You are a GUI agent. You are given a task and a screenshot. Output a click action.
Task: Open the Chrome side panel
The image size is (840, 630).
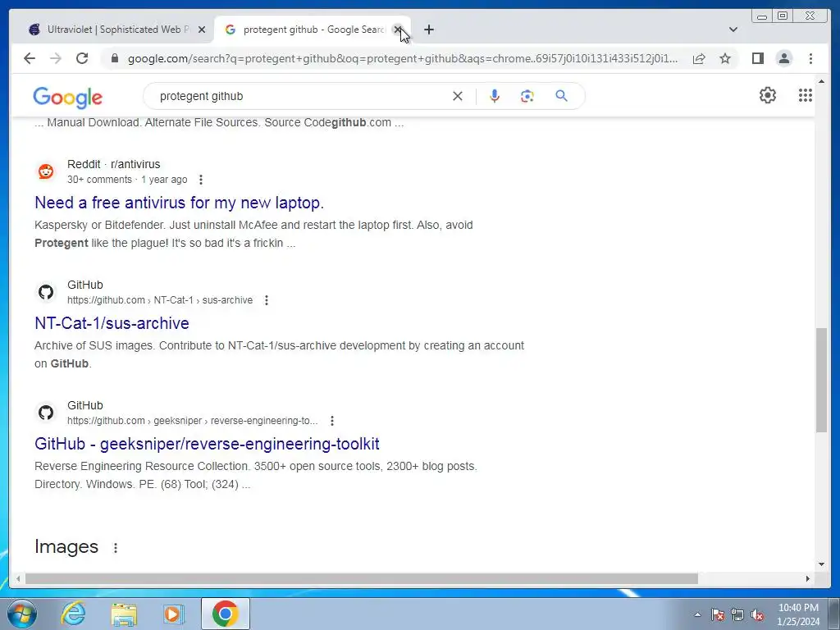(x=757, y=58)
